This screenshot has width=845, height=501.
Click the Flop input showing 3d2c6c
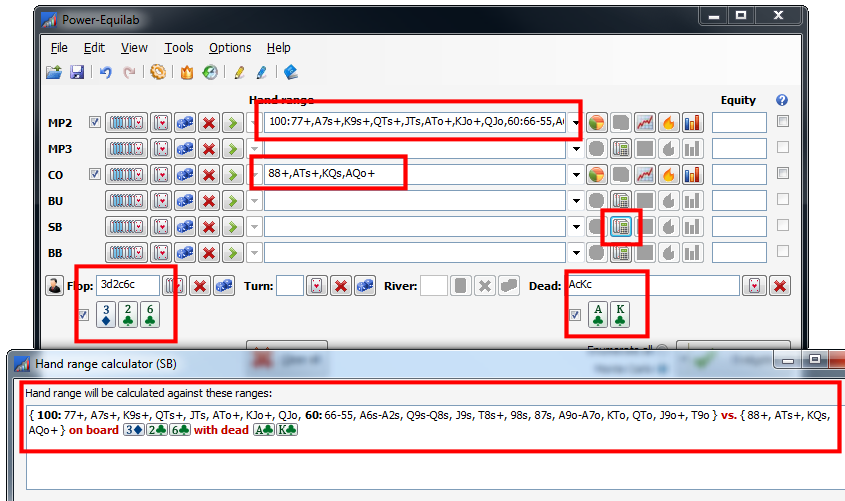128,286
